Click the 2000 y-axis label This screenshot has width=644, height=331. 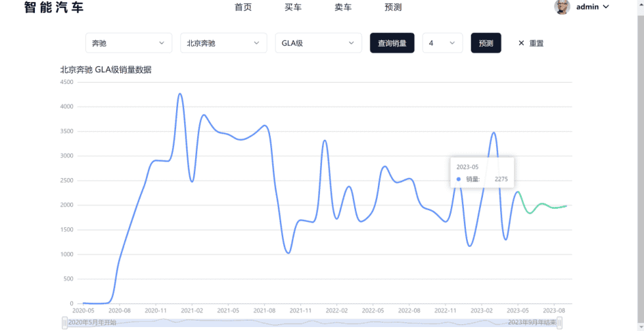click(66, 206)
